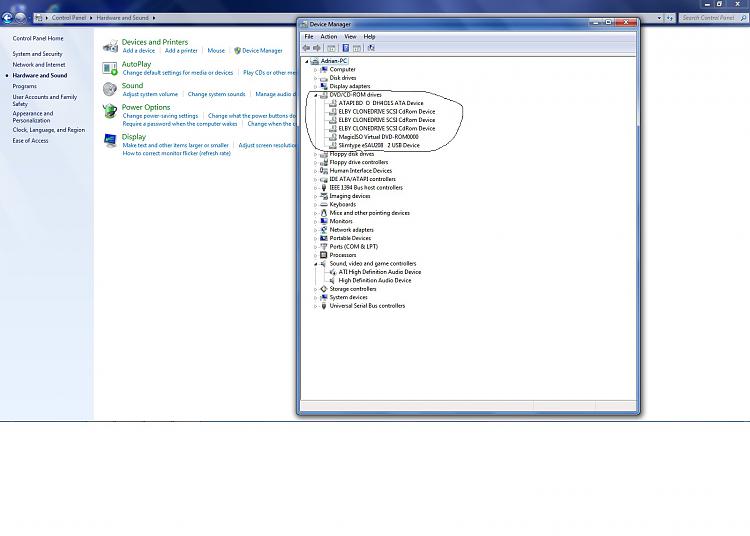
Task: Click the Back arrow in Device Manager toolbar
Action: [306, 48]
